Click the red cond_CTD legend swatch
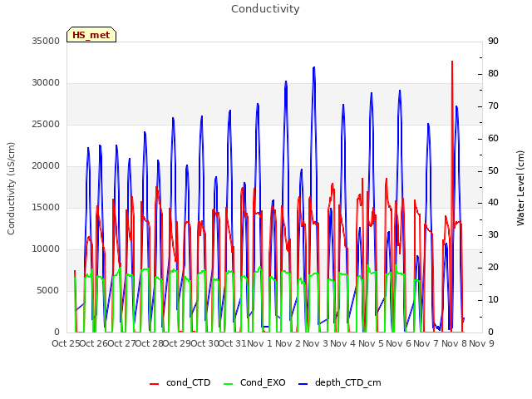 pyautogui.click(x=154, y=384)
